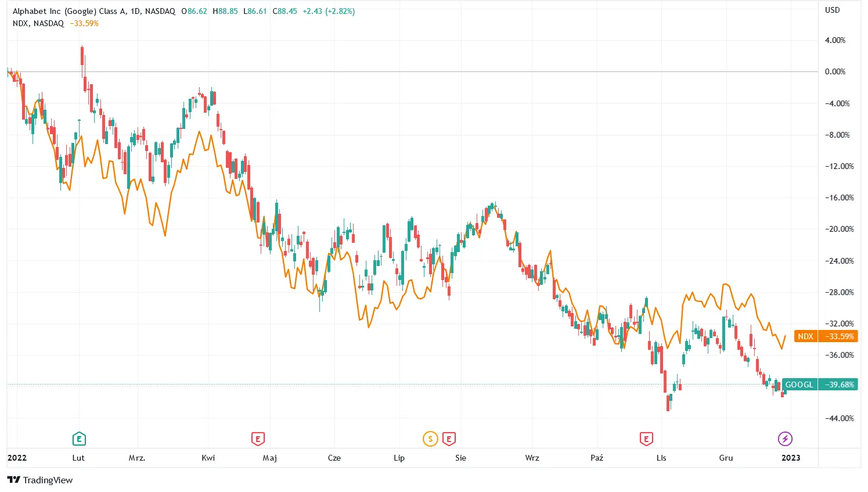Click the red earnings E icon beside split icon

click(449, 439)
